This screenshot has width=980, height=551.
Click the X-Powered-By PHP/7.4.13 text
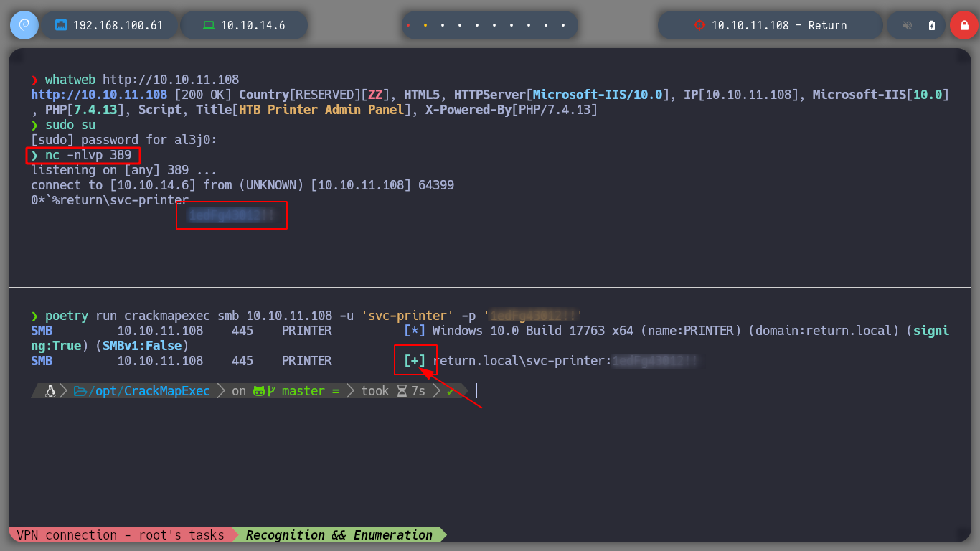pos(512,110)
